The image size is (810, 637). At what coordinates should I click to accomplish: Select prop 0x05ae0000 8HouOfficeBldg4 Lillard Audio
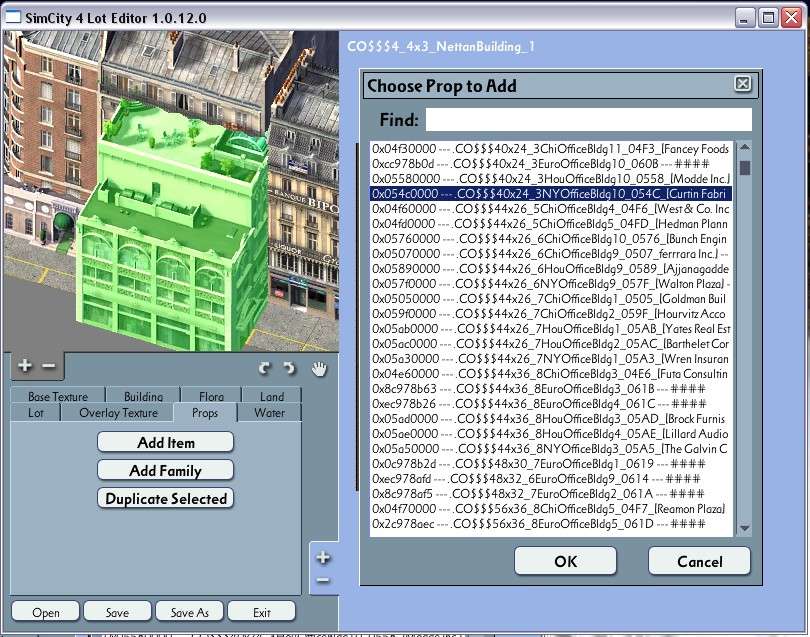pos(551,433)
